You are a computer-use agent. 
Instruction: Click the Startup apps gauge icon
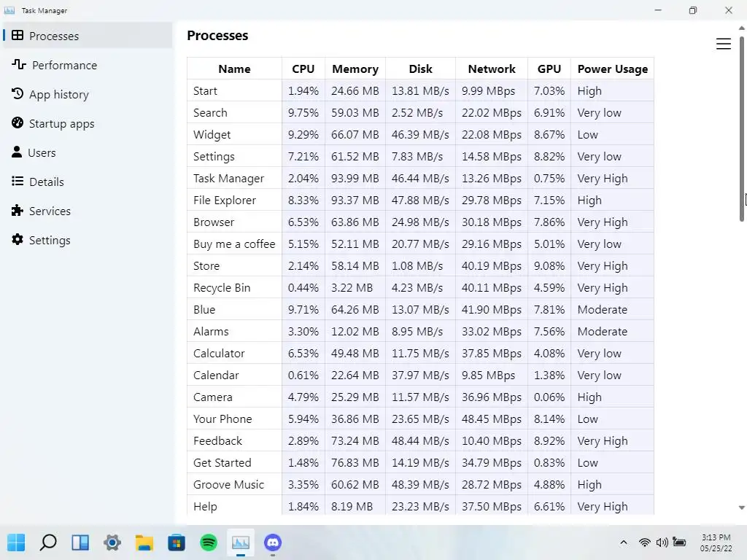pyautogui.click(x=18, y=123)
